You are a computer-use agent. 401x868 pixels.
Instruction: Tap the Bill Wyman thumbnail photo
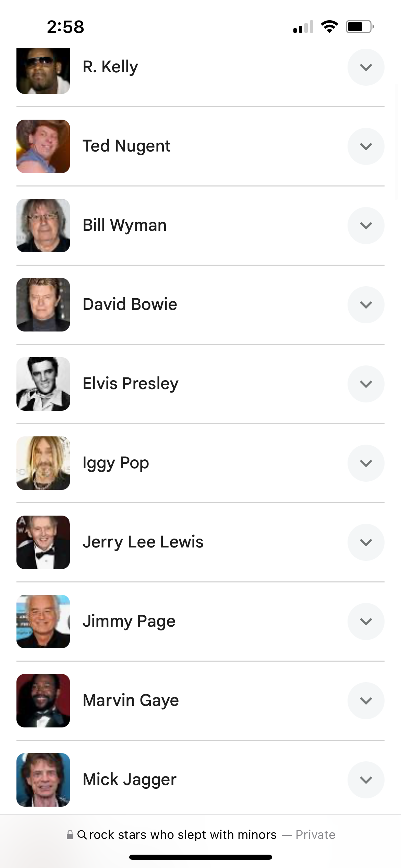click(43, 226)
